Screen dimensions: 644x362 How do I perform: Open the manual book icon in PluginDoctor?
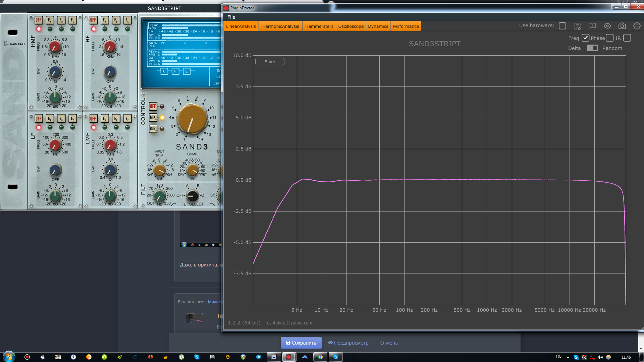[x=593, y=26]
